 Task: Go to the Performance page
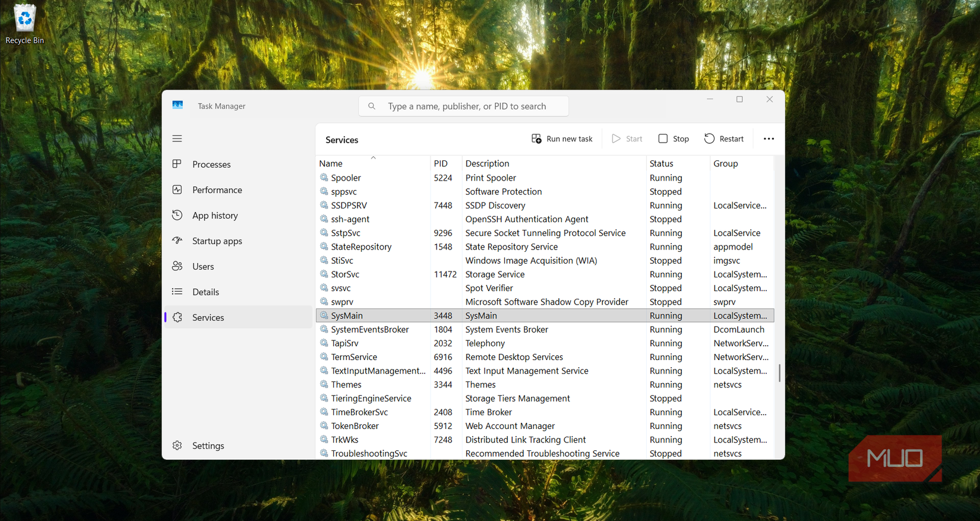tap(238, 190)
